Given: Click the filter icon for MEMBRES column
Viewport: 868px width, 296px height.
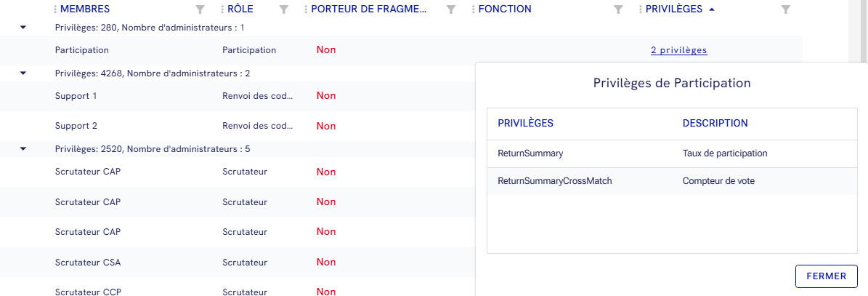Looking at the screenshot, I should point(200,9).
